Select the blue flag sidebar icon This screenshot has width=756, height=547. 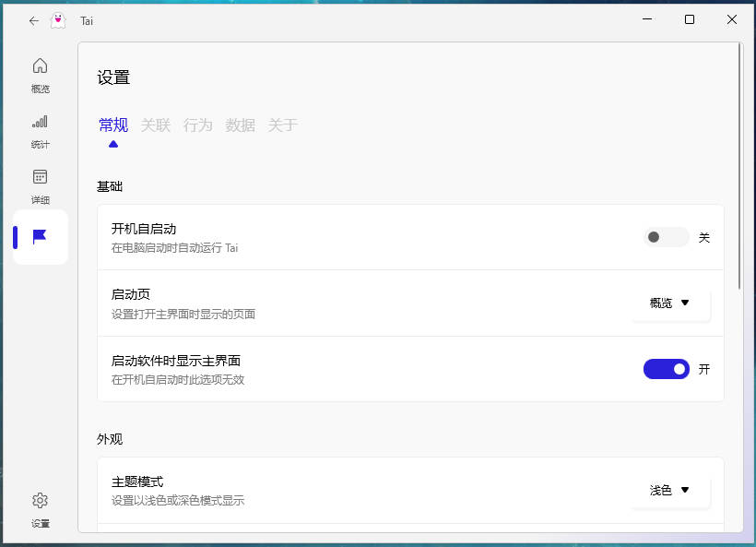pos(40,237)
